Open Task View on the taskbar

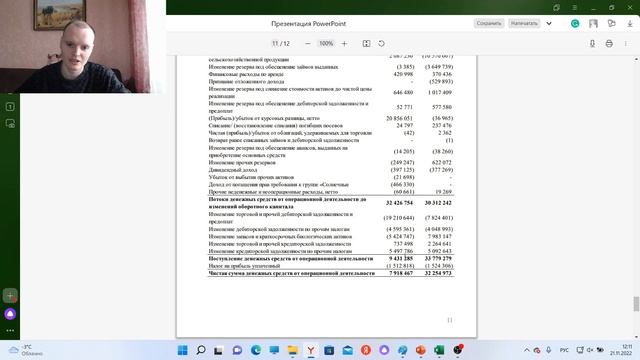tap(219, 350)
